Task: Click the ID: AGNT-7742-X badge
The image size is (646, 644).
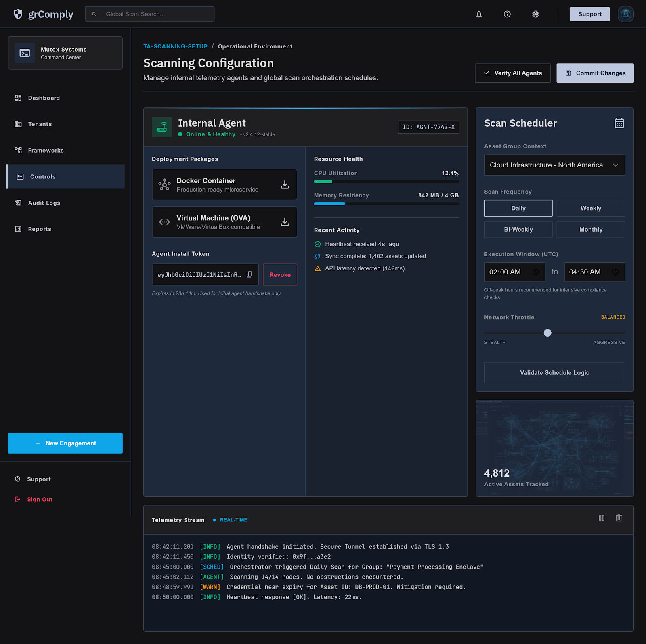Action: tap(428, 127)
